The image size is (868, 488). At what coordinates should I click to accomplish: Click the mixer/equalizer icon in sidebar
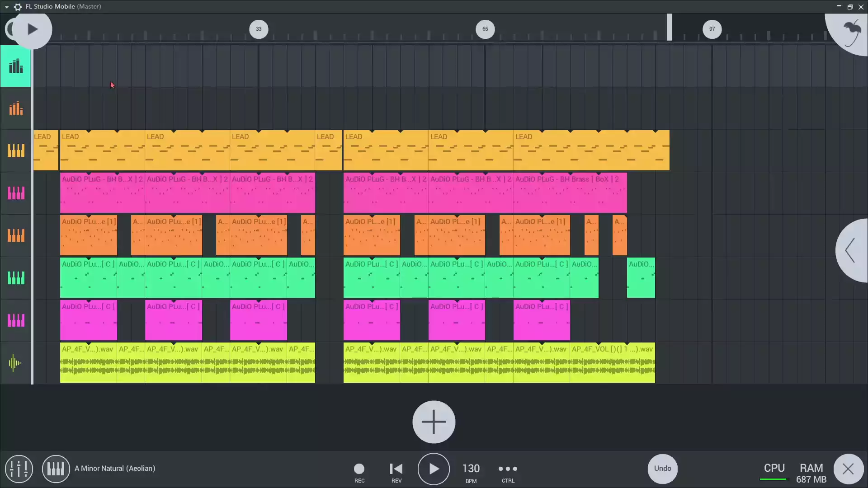pyautogui.click(x=15, y=66)
